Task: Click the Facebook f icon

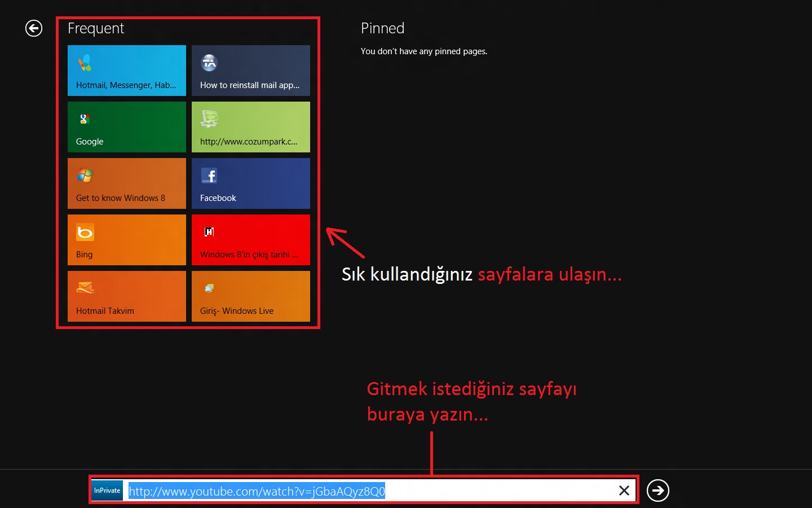Action: [209, 176]
